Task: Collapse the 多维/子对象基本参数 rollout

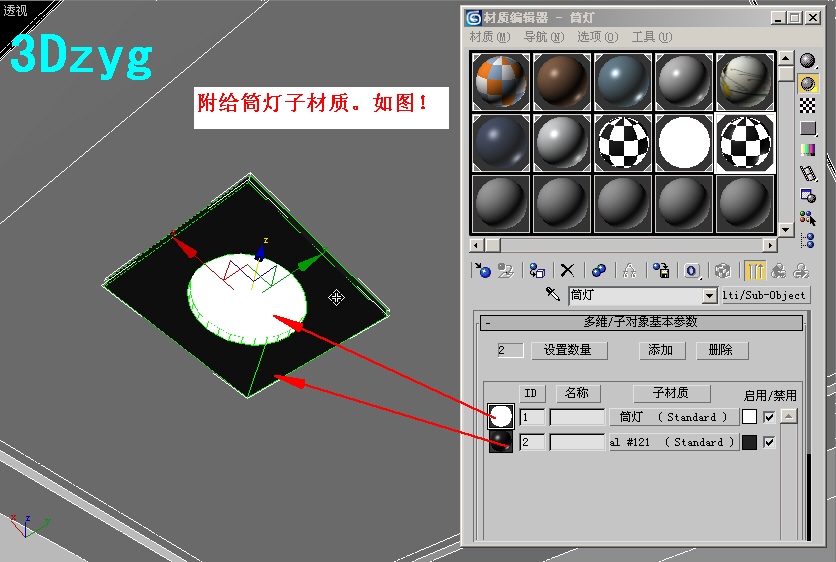Action: (641, 322)
